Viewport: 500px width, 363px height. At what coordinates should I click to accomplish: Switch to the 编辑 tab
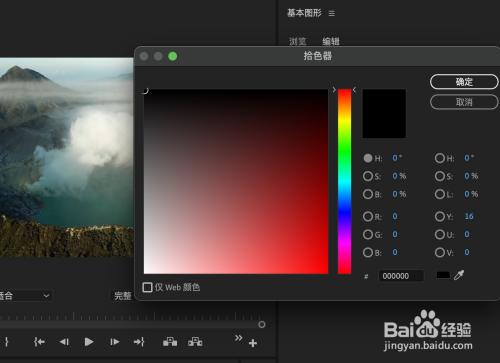pyautogui.click(x=331, y=41)
